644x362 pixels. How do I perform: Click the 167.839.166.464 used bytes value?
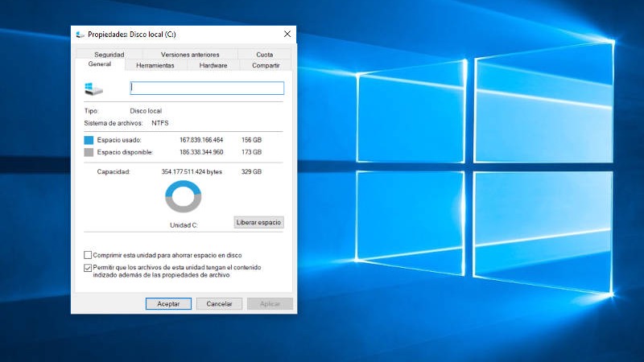201,140
